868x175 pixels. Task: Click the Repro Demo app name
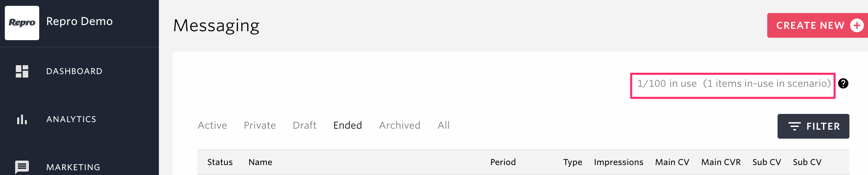pos(79,21)
